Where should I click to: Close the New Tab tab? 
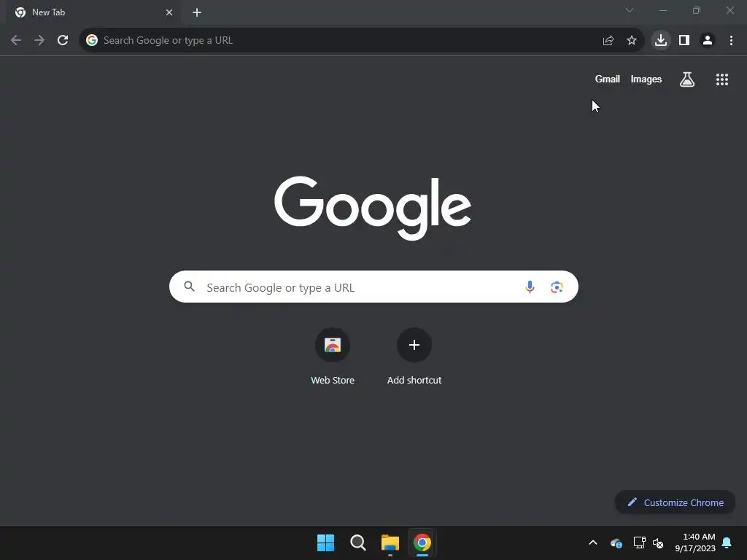pos(169,12)
